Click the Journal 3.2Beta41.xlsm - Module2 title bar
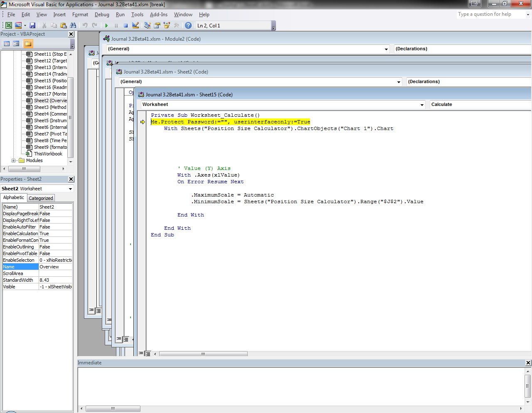Viewport: 532px width, 413px height. pos(316,39)
